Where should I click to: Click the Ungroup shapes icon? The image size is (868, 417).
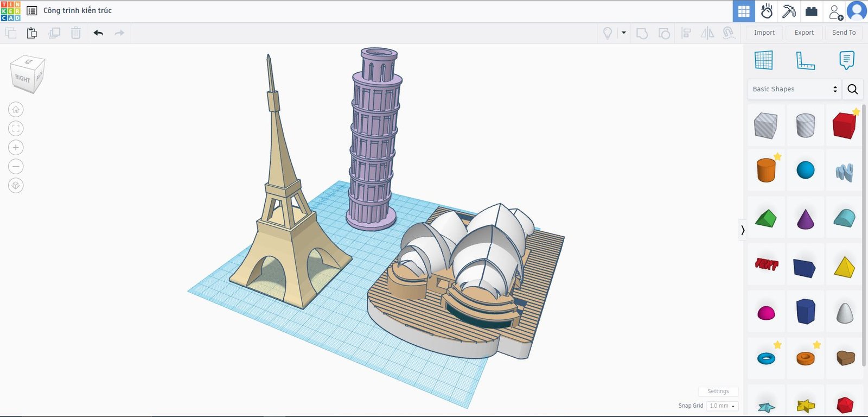pos(664,33)
